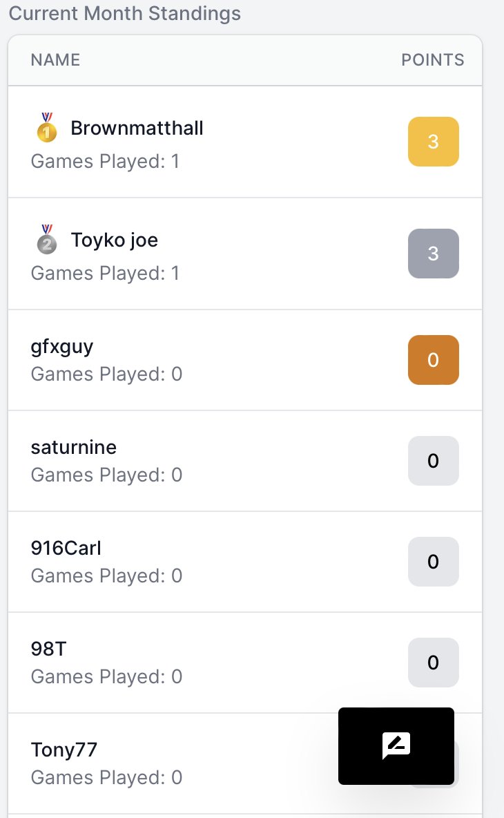Viewport: 504px width, 818px height.
Task: Select the saturnine player name
Action: point(73,447)
